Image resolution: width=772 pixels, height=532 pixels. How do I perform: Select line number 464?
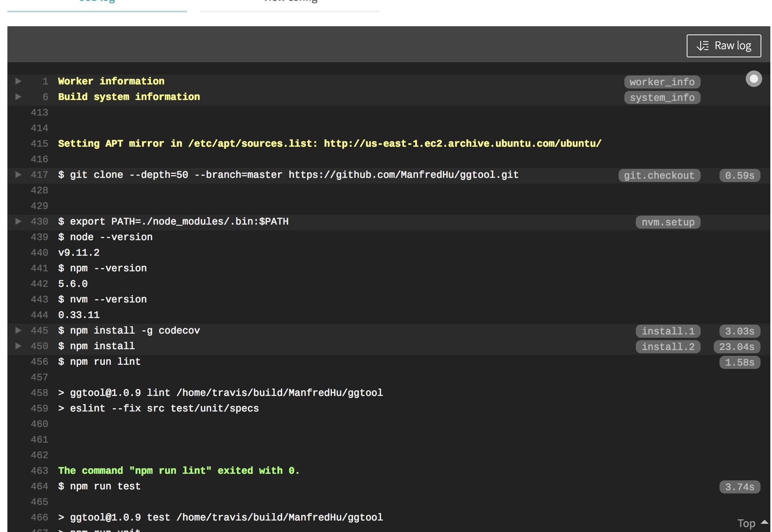coord(39,486)
